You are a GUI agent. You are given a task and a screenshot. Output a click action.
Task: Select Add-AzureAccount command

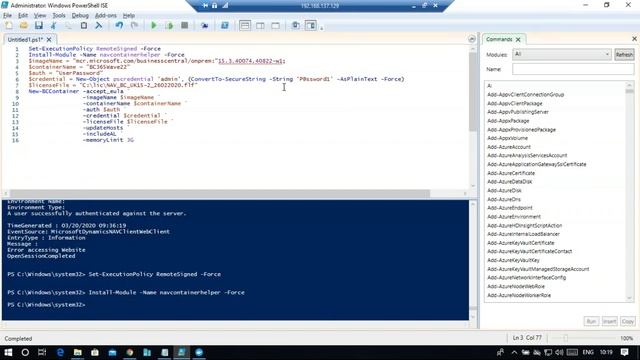pyautogui.click(x=509, y=147)
